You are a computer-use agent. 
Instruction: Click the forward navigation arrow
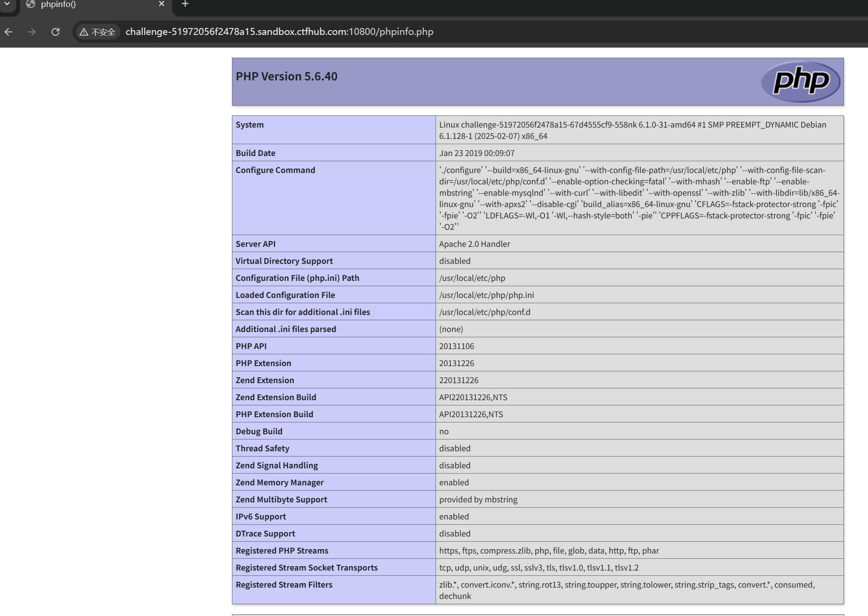(32, 31)
